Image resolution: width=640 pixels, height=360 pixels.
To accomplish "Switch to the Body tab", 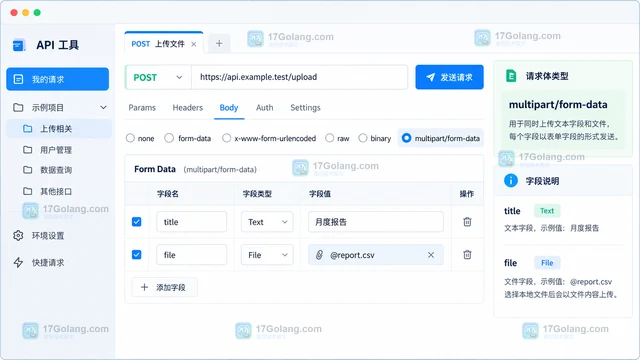I will 229,108.
